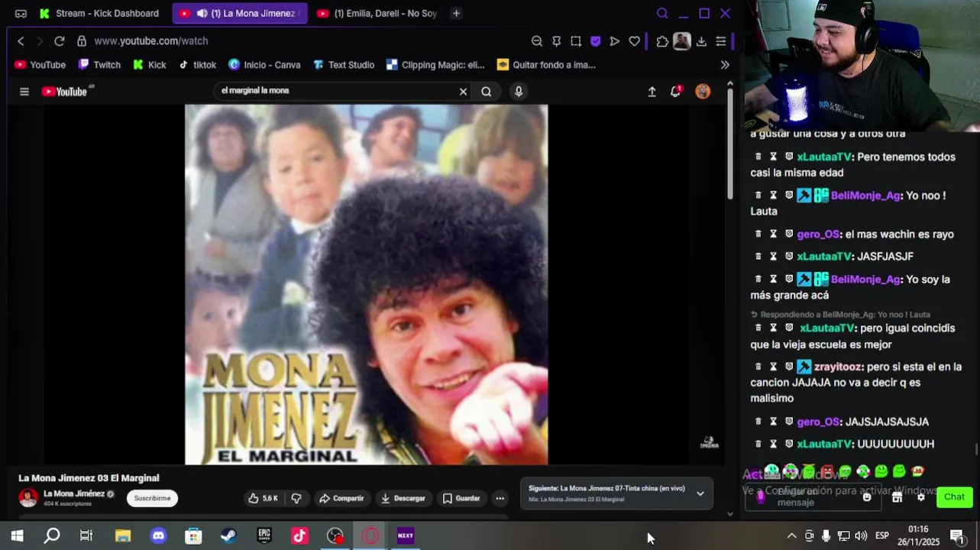Image resolution: width=980 pixels, height=550 pixels.
Task: Open the Windows notification center
Action: 956,536
